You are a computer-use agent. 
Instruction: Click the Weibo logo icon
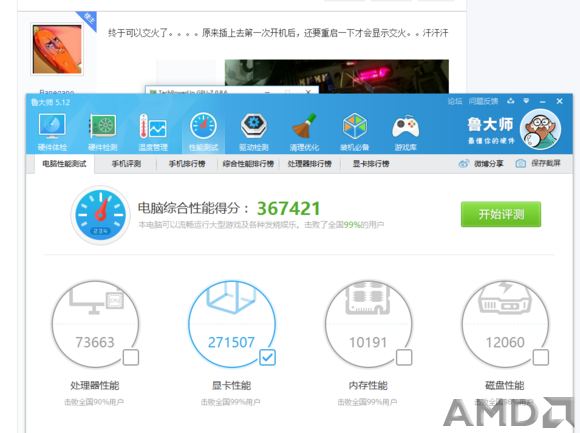(463, 163)
